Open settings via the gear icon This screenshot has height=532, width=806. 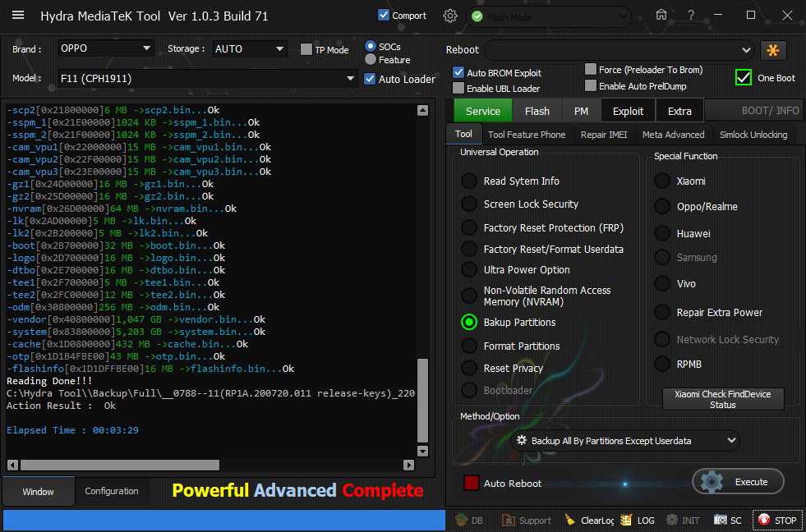[449, 16]
